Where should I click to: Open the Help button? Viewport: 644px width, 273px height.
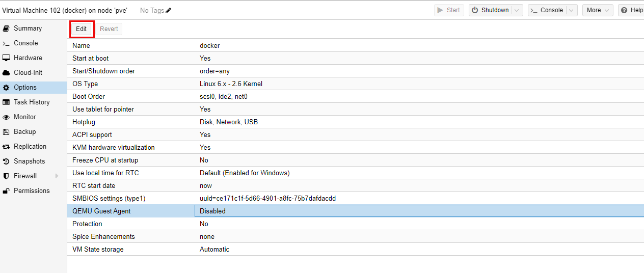click(x=631, y=10)
